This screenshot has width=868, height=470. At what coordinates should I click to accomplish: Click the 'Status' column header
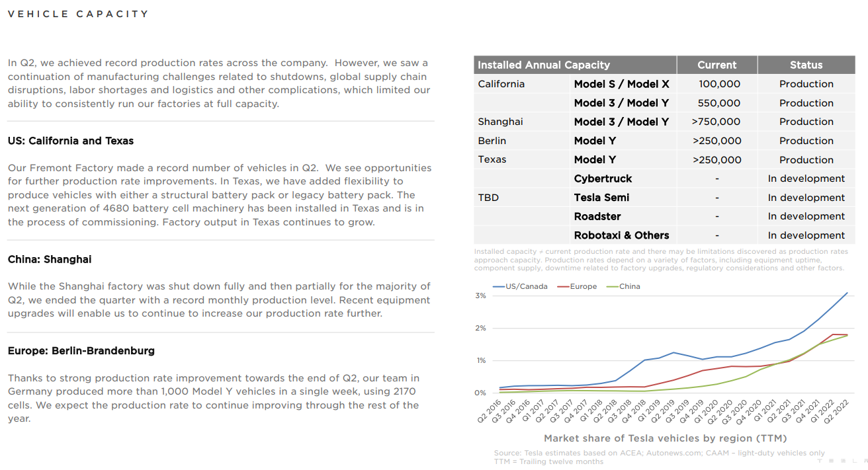coord(806,65)
